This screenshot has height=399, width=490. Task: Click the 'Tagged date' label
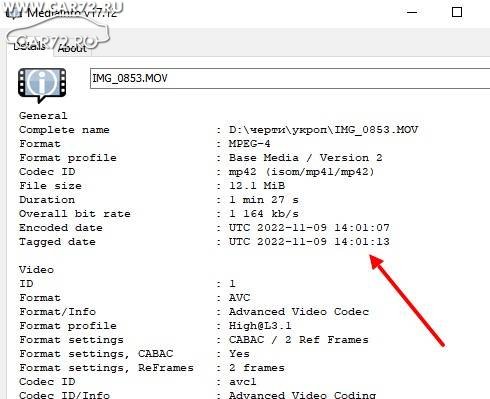[57, 242]
